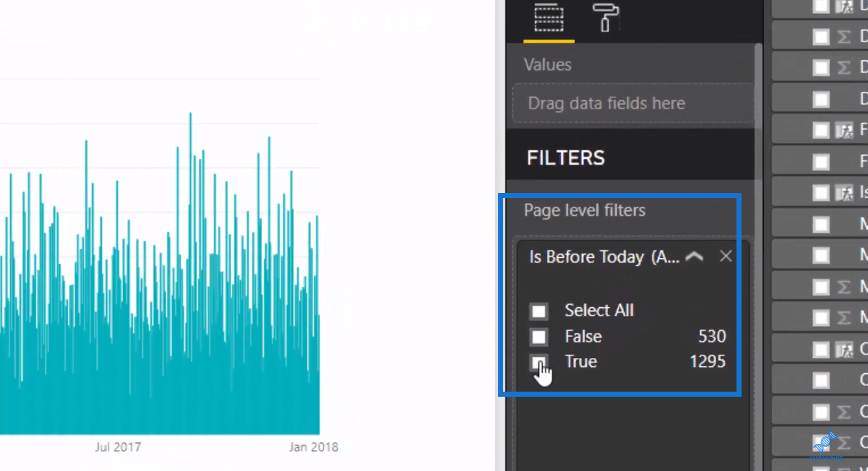Click the 'Drag data fields here' Values well

click(633, 103)
